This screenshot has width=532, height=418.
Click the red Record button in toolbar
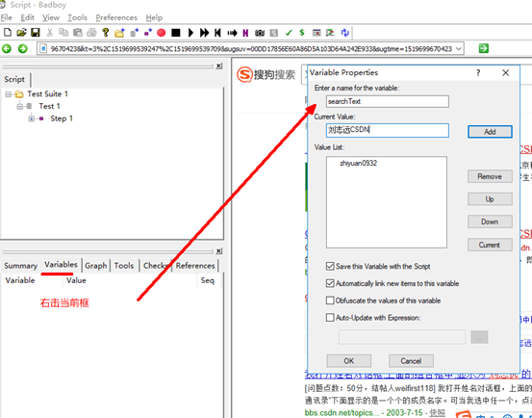pyautogui.click(x=162, y=33)
